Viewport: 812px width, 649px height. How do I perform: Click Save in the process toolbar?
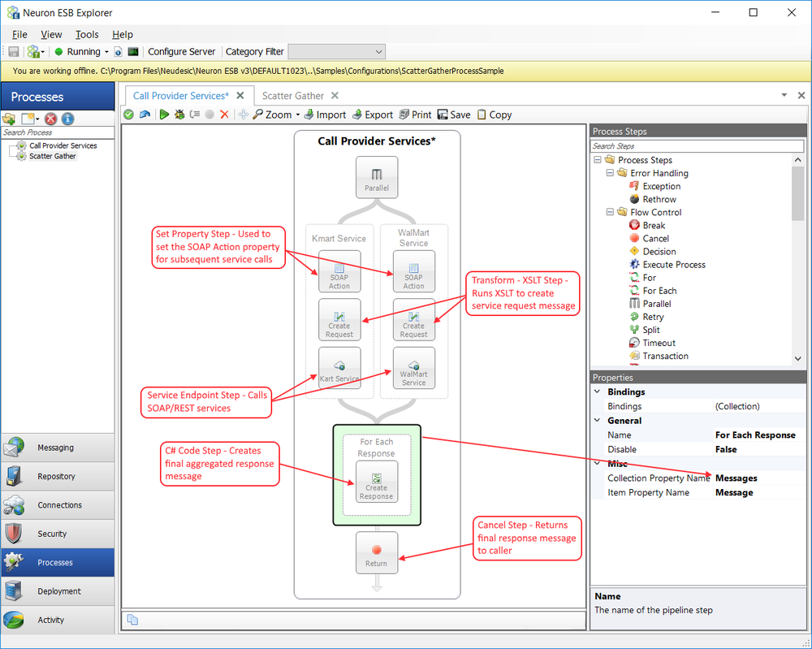point(454,115)
